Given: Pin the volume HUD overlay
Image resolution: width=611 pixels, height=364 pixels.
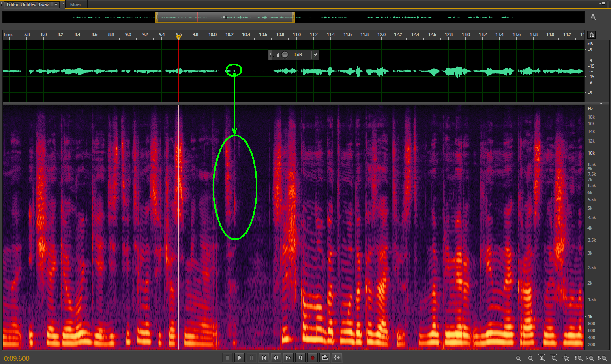Looking at the screenshot, I should pos(315,55).
